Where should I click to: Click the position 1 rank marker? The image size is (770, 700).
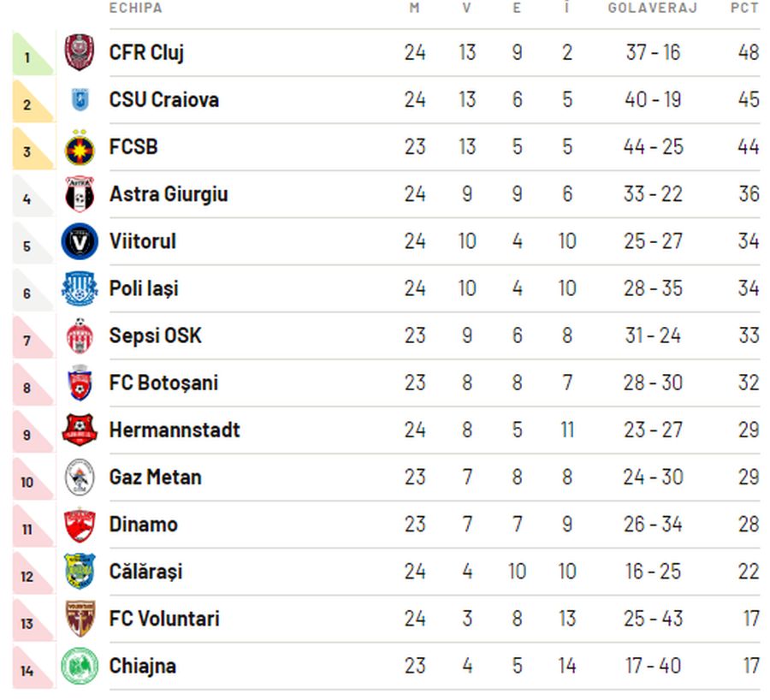(x=27, y=58)
